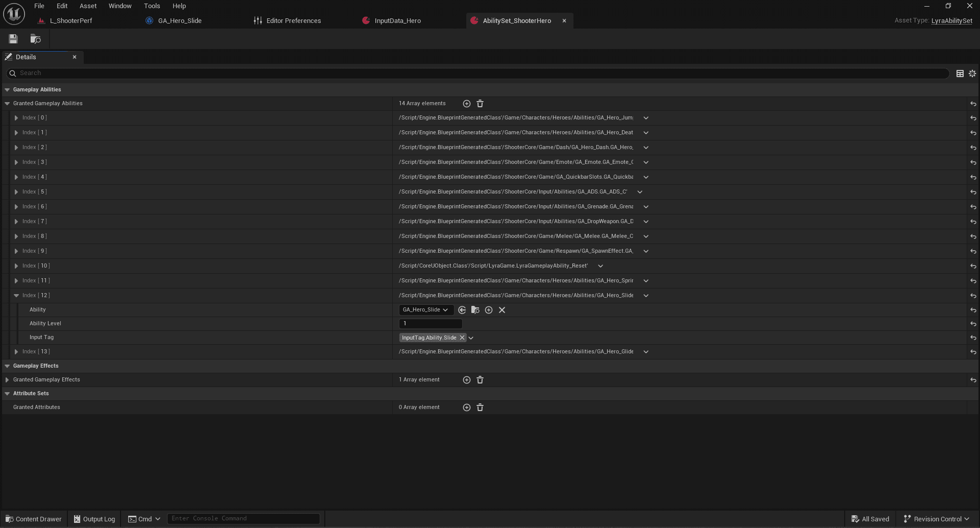Remove the InputTag.Ability.Slide tag
980x528 pixels.
(462, 338)
